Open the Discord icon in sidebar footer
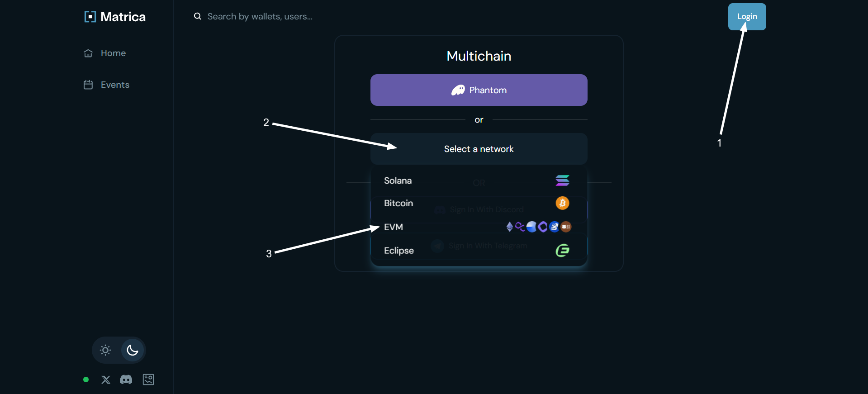This screenshot has height=394, width=868. pyautogui.click(x=126, y=380)
